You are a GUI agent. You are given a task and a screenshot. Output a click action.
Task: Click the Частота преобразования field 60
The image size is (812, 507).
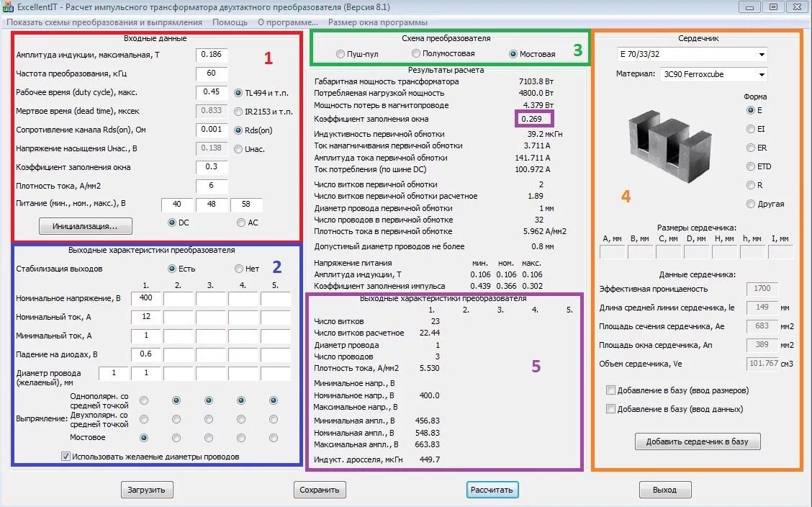(x=212, y=73)
